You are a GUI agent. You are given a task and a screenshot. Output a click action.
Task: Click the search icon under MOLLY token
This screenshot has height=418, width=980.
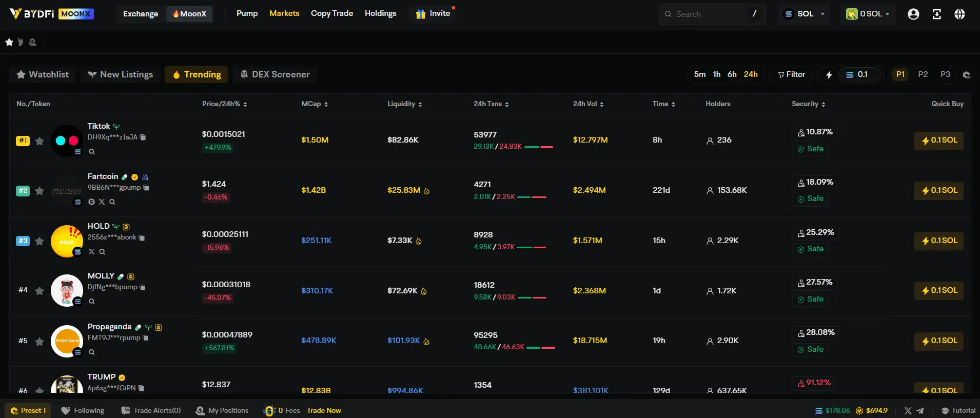(x=92, y=302)
